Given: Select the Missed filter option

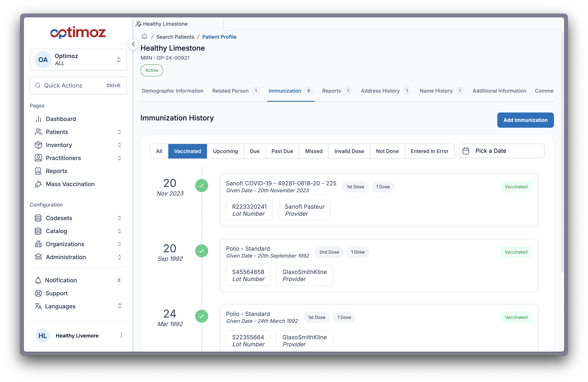Looking at the screenshot, I should click(x=314, y=151).
